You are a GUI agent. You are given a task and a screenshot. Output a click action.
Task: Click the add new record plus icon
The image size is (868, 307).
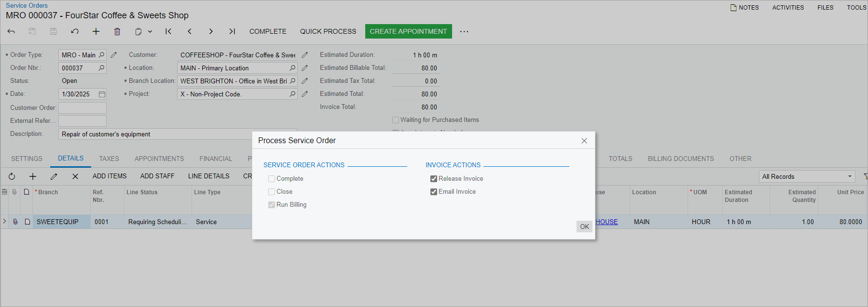96,31
